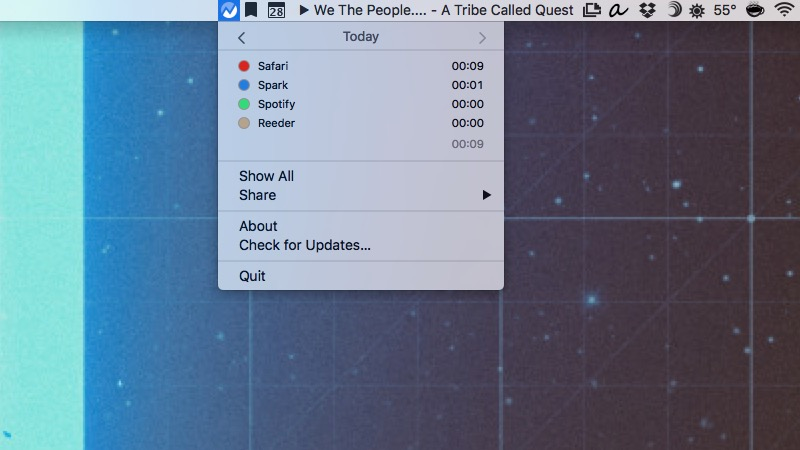Click the Today header label
Image resolution: width=800 pixels, height=450 pixels.
point(361,37)
